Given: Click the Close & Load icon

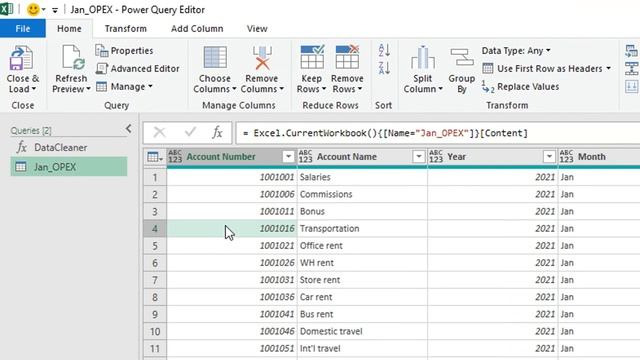Looking at the screenshot, I should [x=21, y=58].
